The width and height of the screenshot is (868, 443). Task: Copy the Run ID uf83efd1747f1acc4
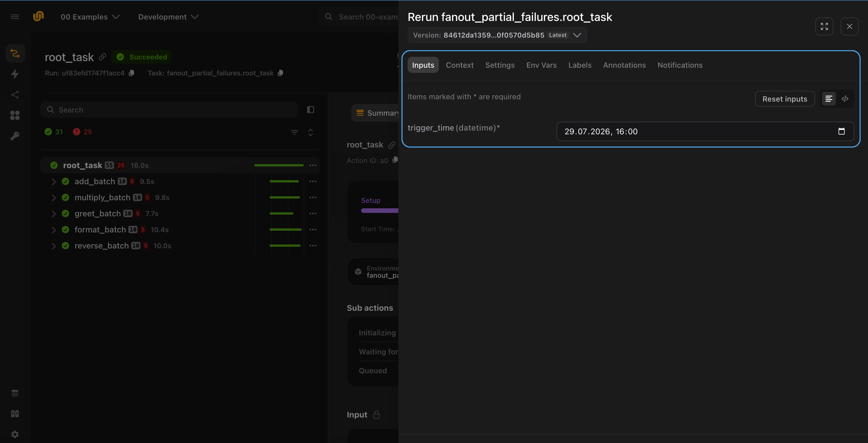(132, 73)
